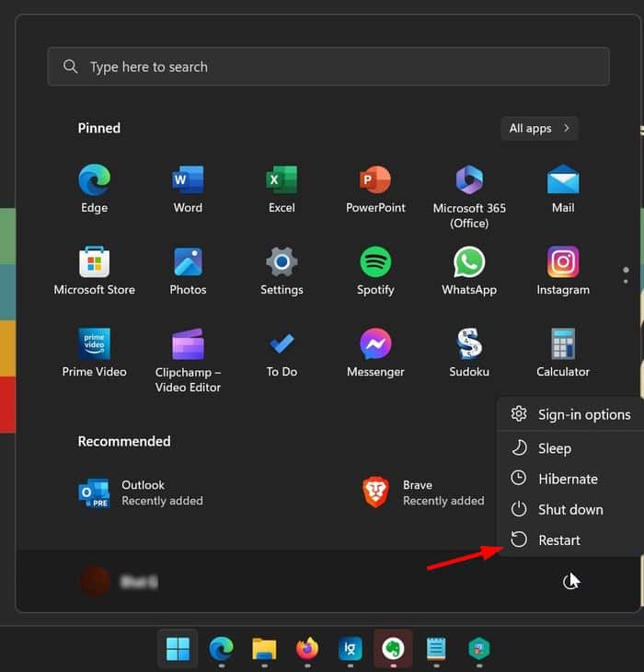Launch Messenger
The height and width of the screenshot is (672, 644).
pyautogui.click(x=375, y=353)
